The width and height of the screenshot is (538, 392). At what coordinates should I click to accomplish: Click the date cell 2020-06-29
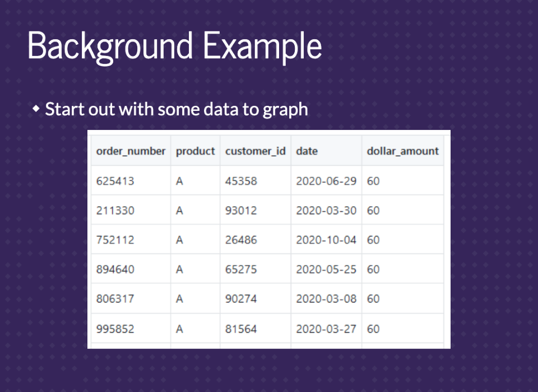click(x=326, y=181)
